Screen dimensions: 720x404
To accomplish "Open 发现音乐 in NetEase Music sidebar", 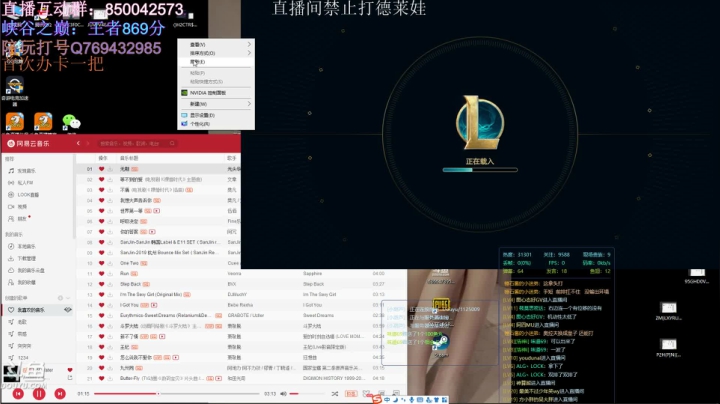I will [x=26, y=171].
